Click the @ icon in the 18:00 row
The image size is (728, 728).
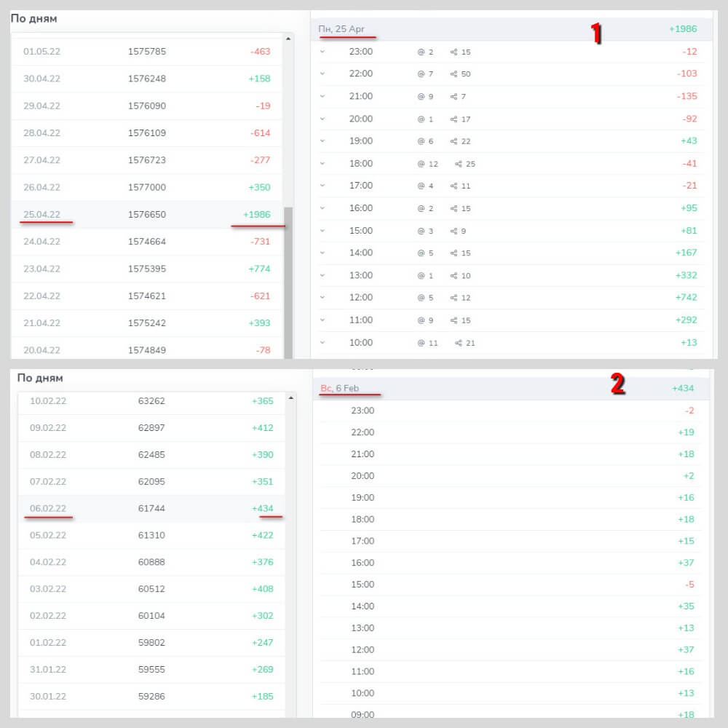click(421, 164)
